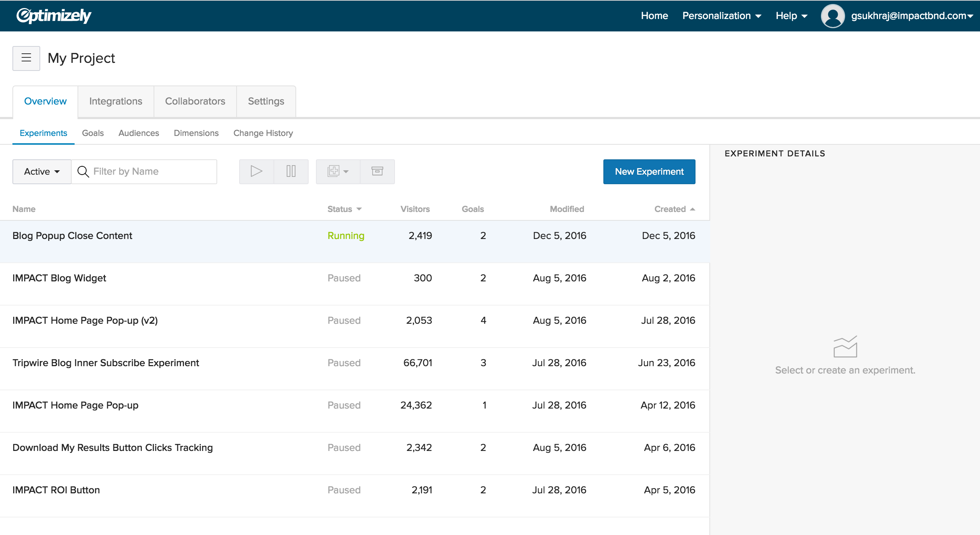980x535 pixels.
Task: Click created date Apr 12, 2016
Action: [668, 405]
